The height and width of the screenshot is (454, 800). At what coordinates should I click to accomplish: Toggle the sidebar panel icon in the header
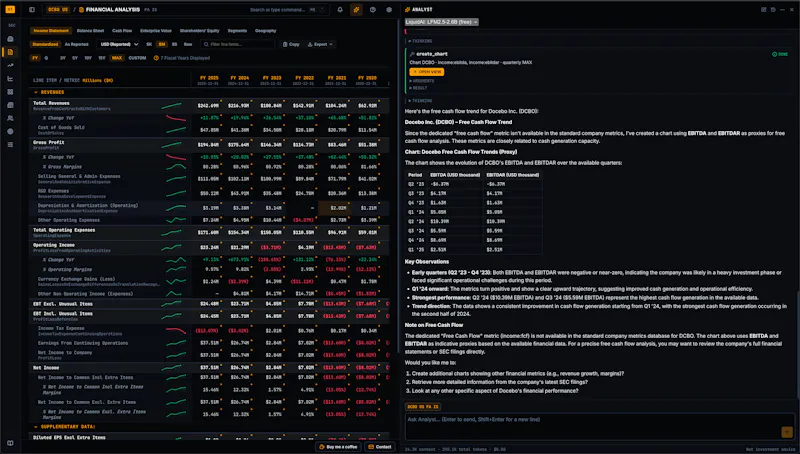tap(32, 9)
